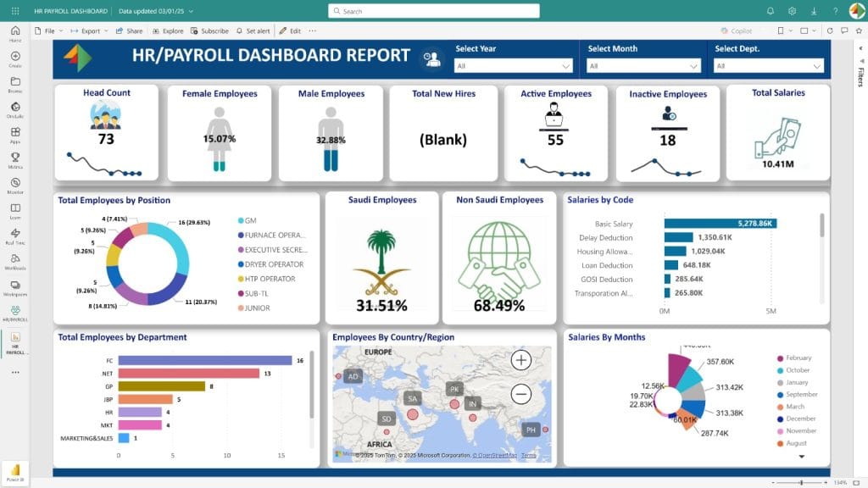
Task: Open the app launcher waffle icon
Action: pyautogui.click(x=15, y=11)
